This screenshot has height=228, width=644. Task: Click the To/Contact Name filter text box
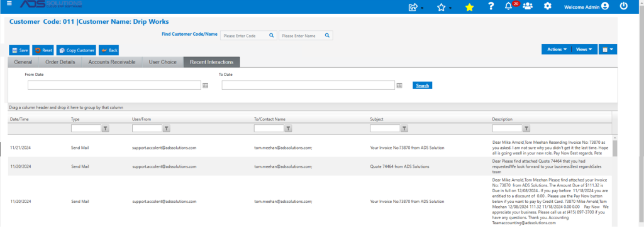[269, 128]
